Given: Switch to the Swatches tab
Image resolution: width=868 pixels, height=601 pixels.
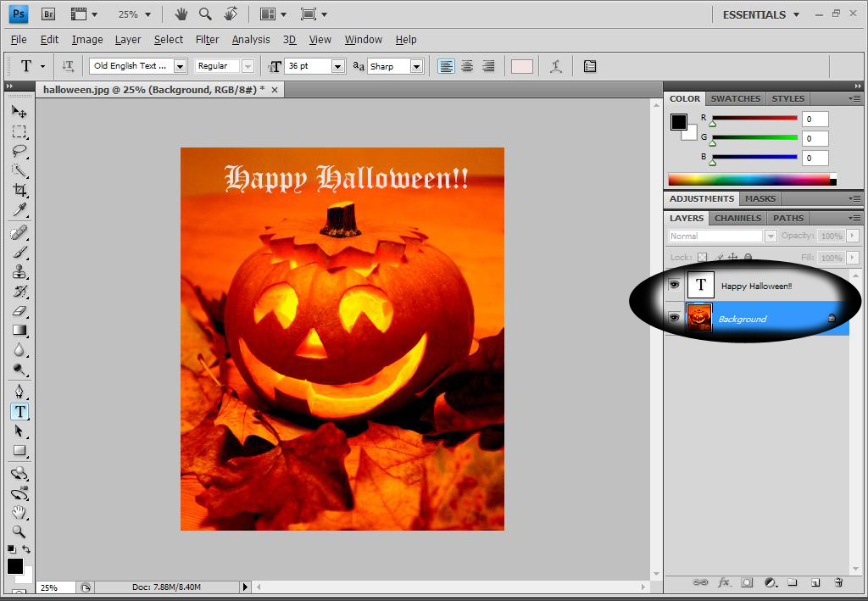Looking at the screenshot, I should (735, 98).
